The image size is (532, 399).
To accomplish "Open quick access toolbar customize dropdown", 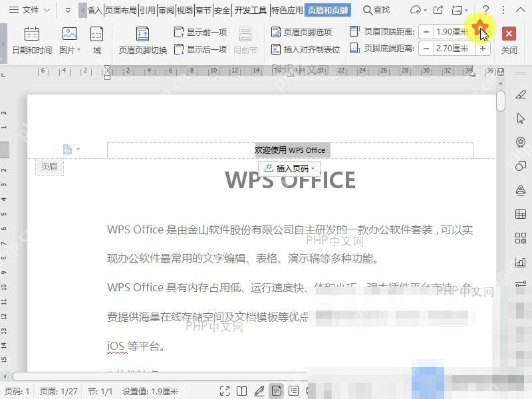I will 68,11.
